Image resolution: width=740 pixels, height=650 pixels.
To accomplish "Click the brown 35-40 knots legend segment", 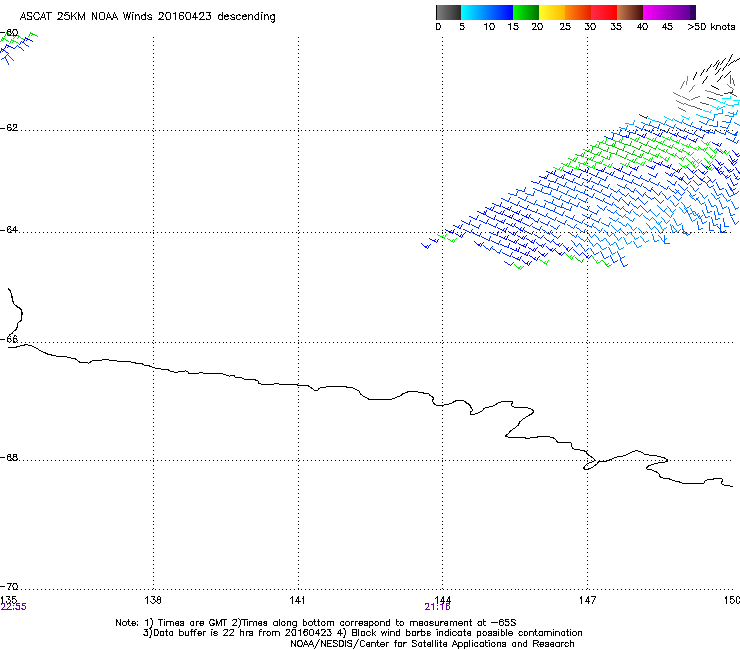I will click(630, 12).
